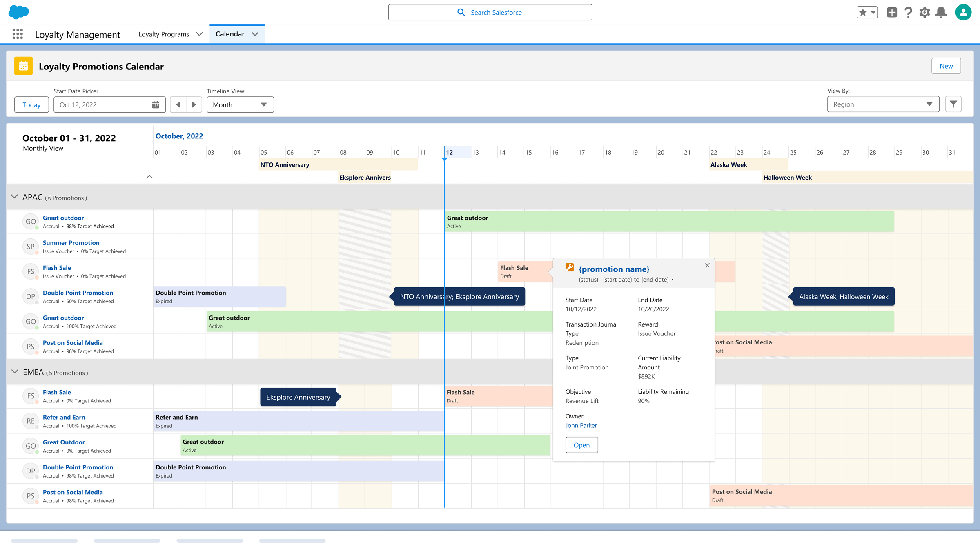Click the APAC FS avatar icon
The height and width of the screenshot is (551, 980).
31,271
